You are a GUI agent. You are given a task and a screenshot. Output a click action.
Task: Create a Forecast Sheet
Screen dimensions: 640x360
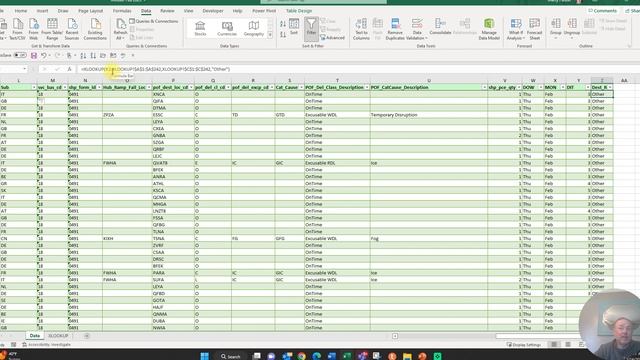pos(534,29)
